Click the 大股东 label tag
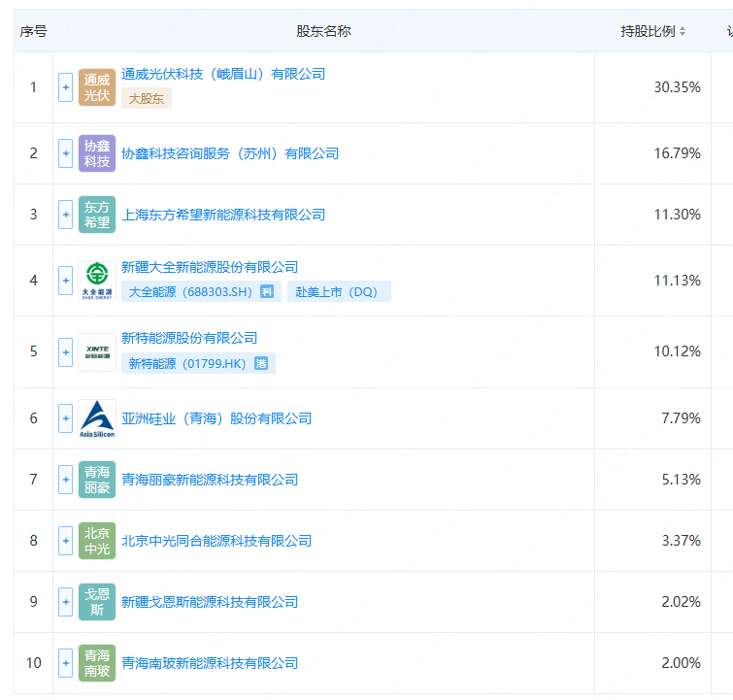 [146, 98]
